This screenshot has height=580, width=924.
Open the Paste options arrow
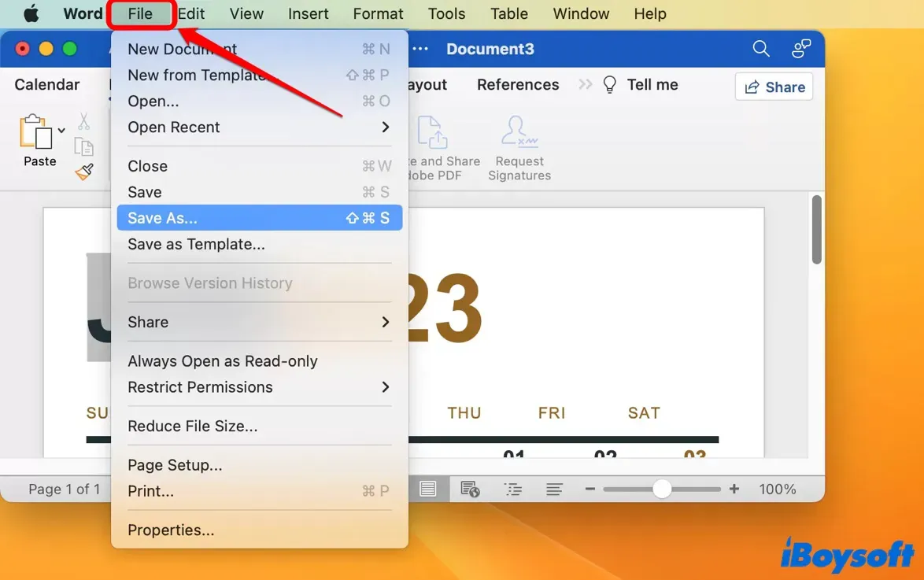[61, 131]
